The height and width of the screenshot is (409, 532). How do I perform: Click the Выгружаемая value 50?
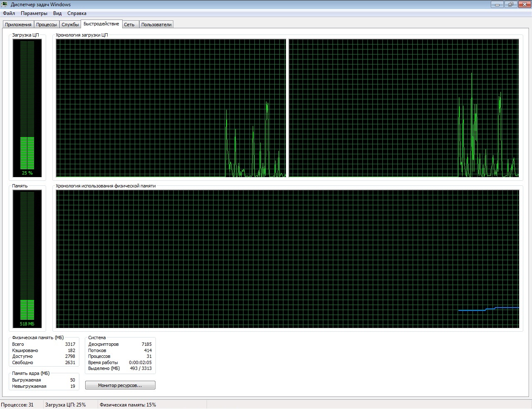(73, 380)
